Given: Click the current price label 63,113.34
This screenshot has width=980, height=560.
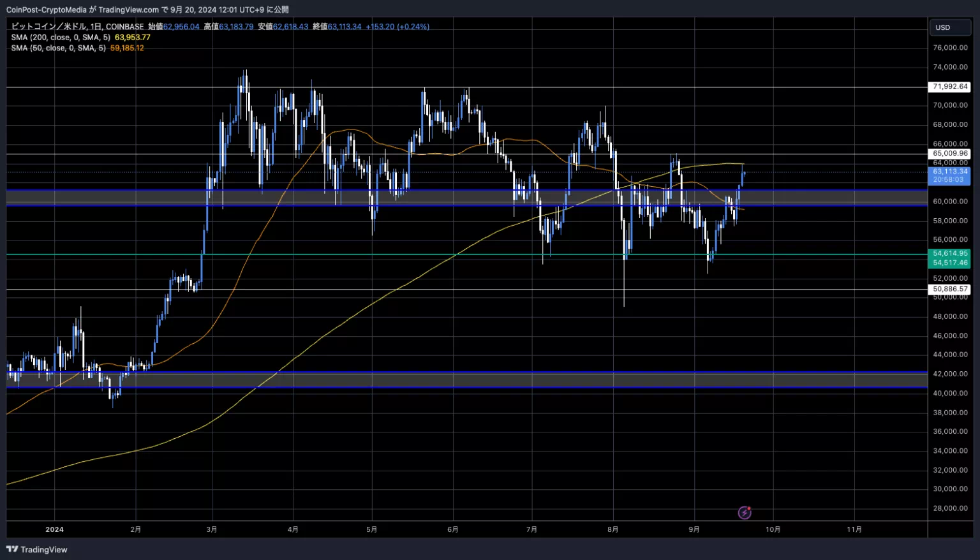Looking at the screenshot, I should [950, 172].
